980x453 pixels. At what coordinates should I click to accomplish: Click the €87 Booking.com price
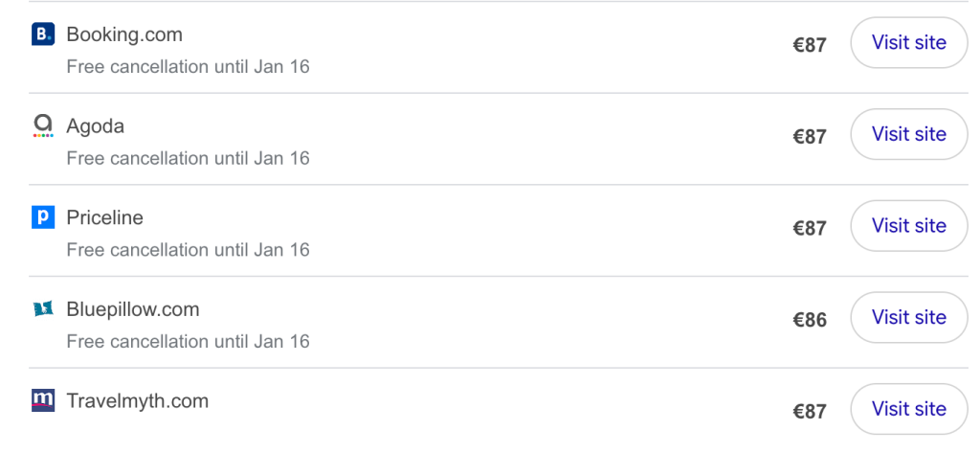[x=810, y=45]
